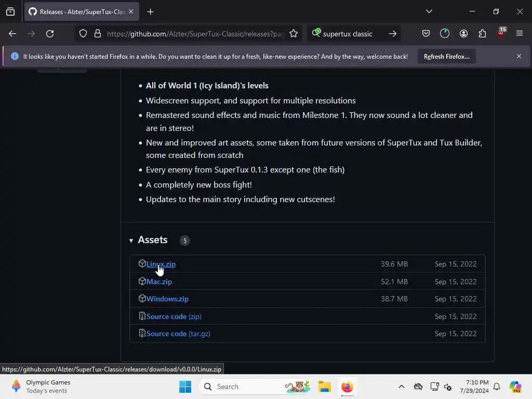Click the Refresh Firefox button
532x399 pixels.
[x=446, y=57]
